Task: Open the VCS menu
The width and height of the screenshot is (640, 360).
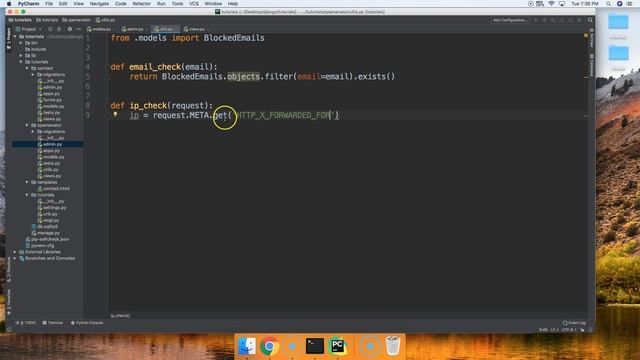Action: pyautogui.click(x=194, y=4)
